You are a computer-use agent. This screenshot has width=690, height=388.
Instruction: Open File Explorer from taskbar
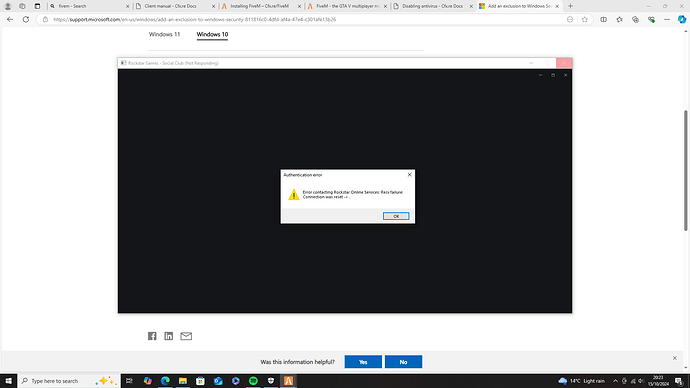tap(183, 381)
